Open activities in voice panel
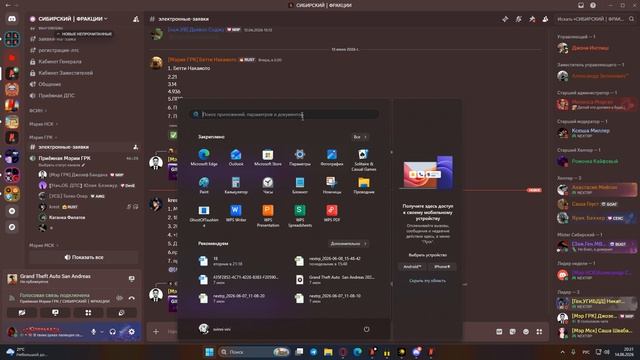The image size is (640, 360). (x=88, y=313)
